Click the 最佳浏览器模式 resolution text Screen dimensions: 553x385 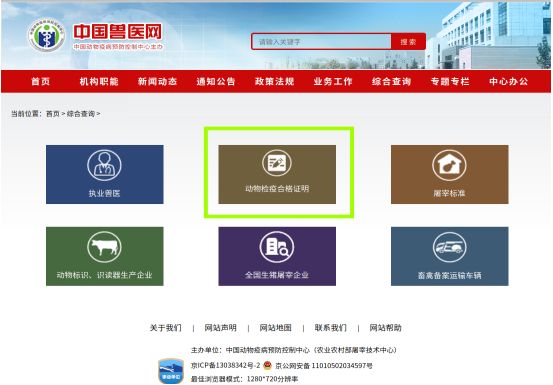[244, 379]
